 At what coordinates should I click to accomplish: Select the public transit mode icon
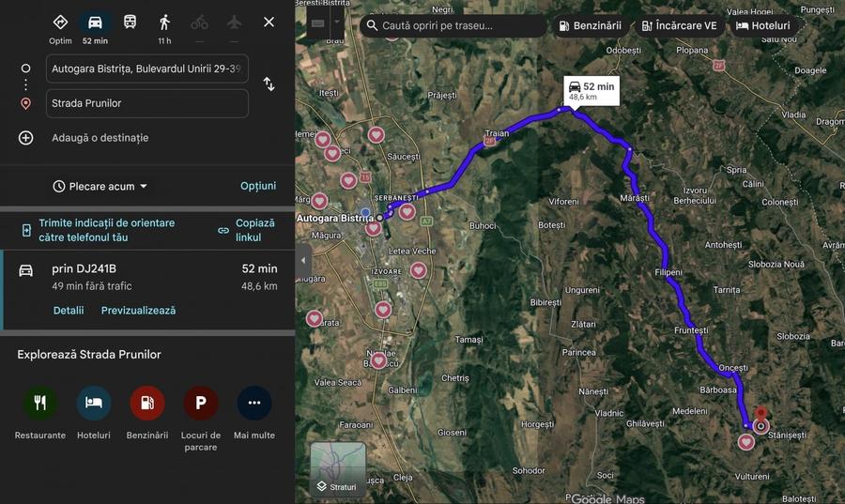click(130, 23)
